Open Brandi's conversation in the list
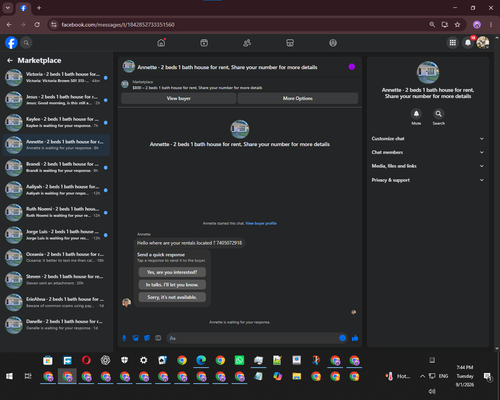This screenshot has width=500, height=400. [x=56, y=167]
